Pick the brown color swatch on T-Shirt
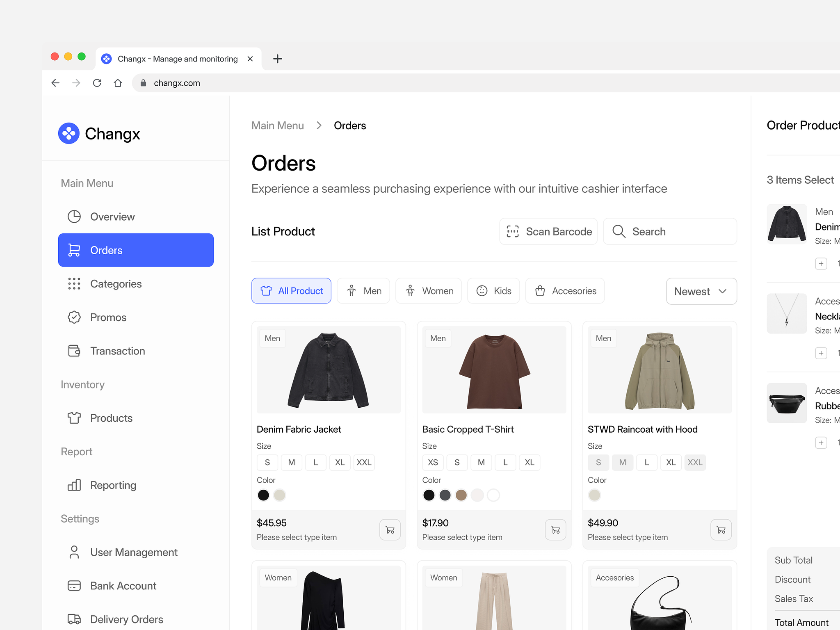Screen dimensions: 840x630 pyautogui.click(x=461, y=495)
